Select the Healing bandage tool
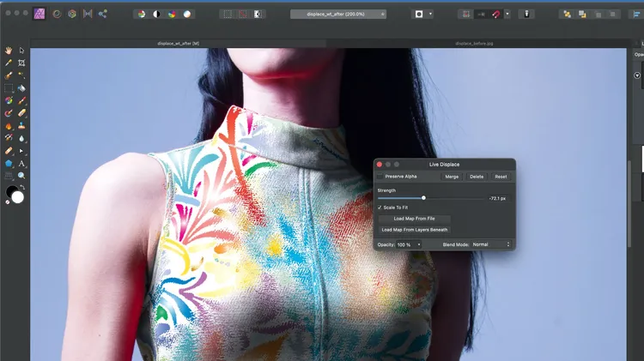 click(9, 151)
